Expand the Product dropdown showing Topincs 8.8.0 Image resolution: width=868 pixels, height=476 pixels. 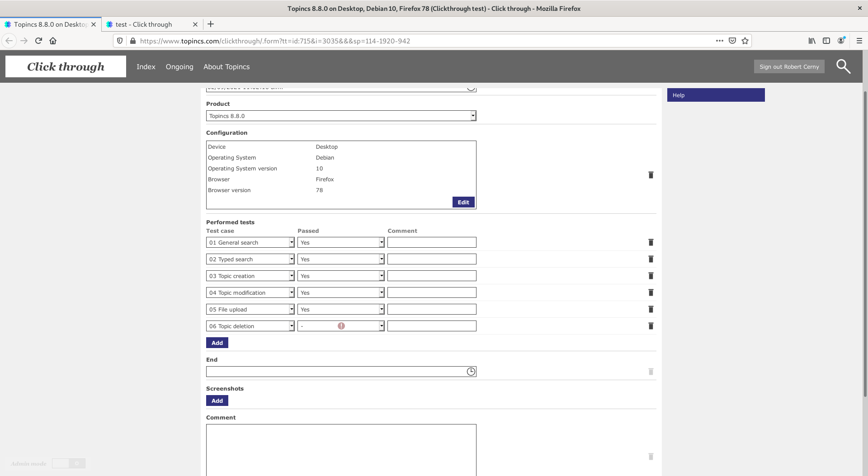pyautogui.click(x=473, y=116)
